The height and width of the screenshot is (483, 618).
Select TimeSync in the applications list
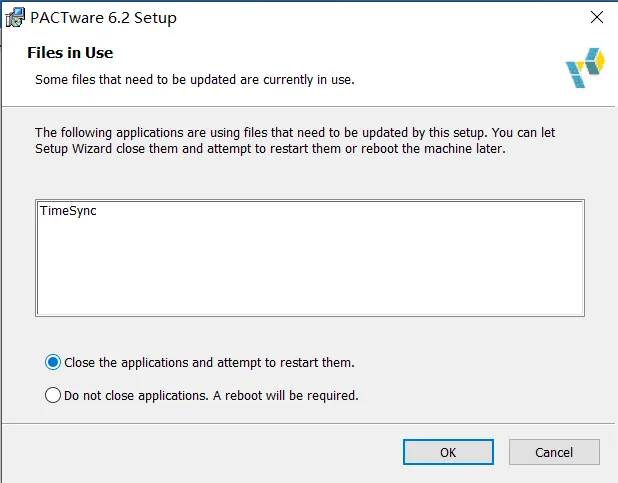tap(68, 212)
